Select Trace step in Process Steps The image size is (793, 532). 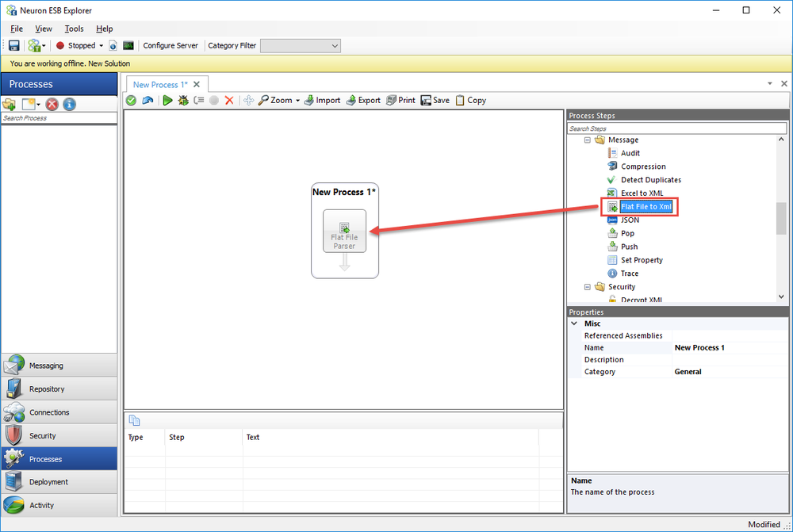629,273
